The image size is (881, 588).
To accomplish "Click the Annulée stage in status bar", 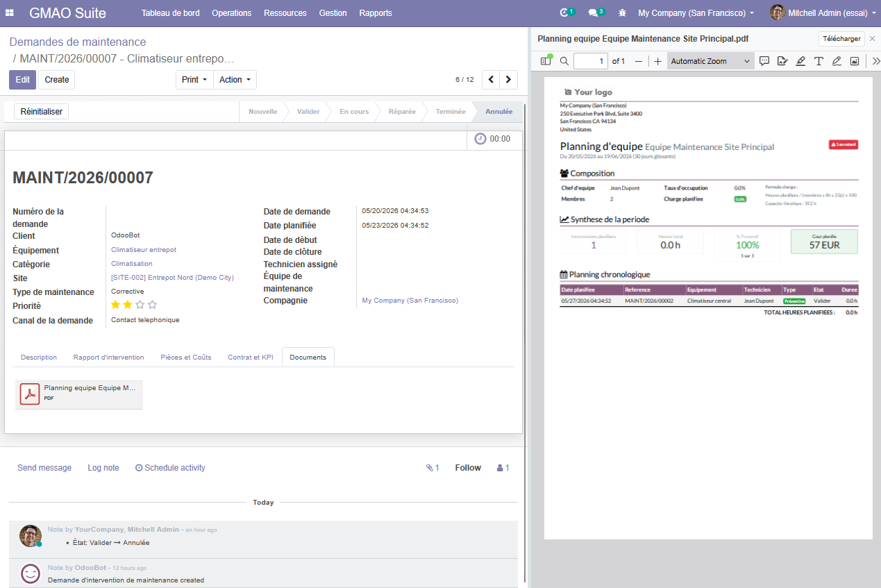I will click(498, 111).
